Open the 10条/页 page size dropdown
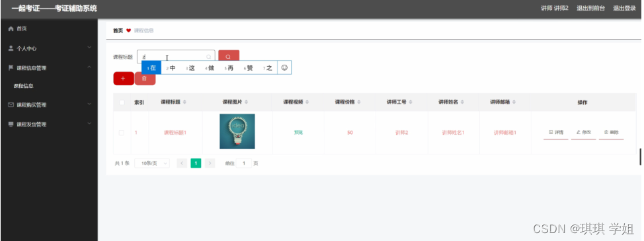The height and width of the screenshot is (241, 644). 152,163
